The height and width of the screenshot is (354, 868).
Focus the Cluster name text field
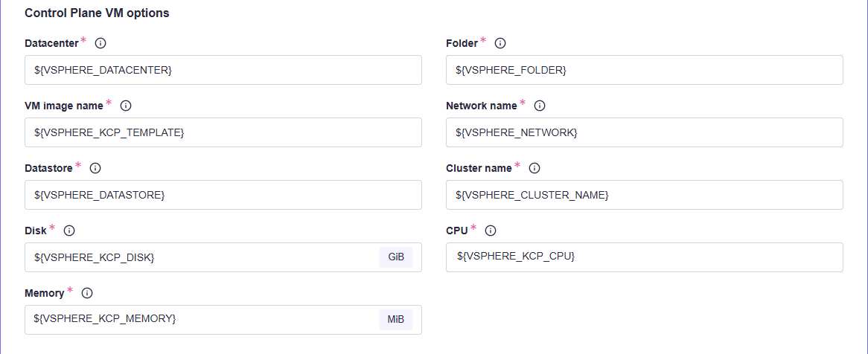click(x=644, y=195)
